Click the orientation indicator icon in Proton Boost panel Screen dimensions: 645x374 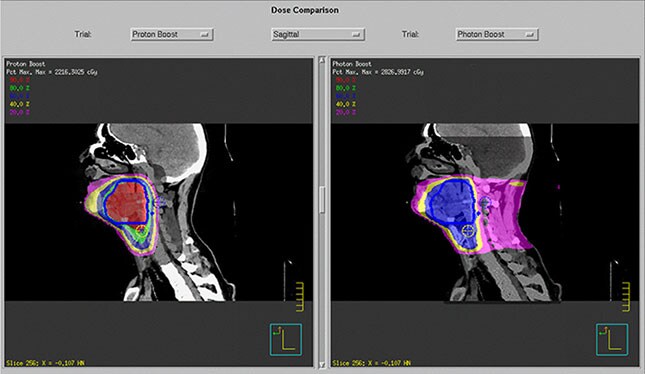[286, 339]
